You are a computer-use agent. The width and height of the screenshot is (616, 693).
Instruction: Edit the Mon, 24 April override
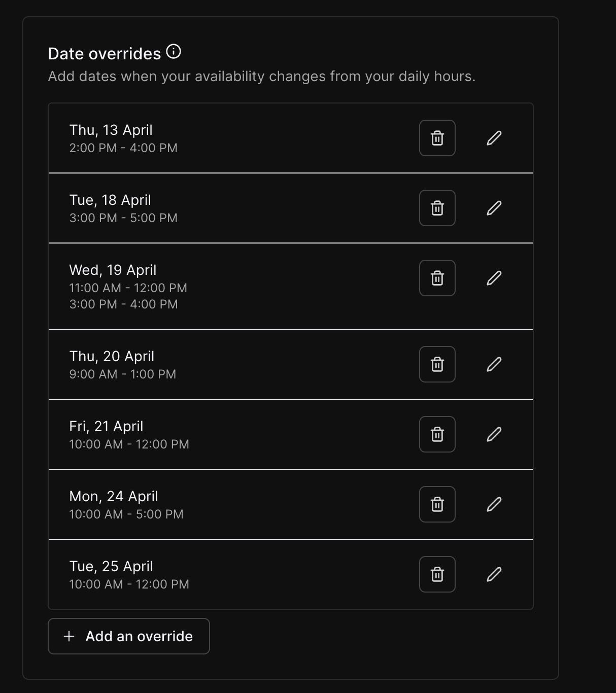coord(494,504)
